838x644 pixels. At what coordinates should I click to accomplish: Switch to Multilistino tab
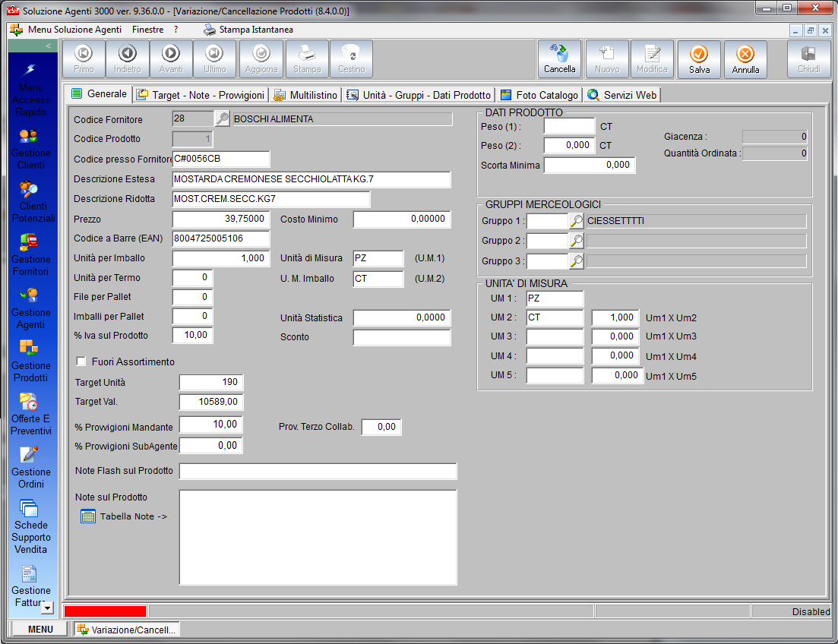(306, 95)
